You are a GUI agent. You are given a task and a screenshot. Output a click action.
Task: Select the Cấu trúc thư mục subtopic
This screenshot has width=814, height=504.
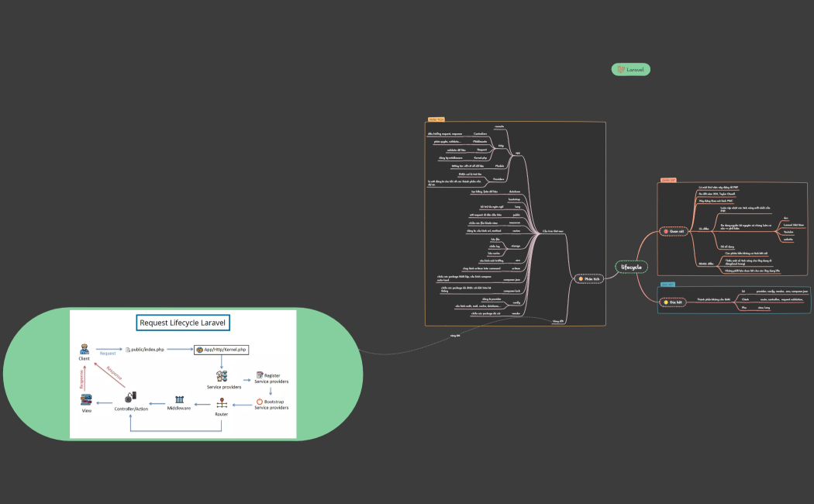553,230
